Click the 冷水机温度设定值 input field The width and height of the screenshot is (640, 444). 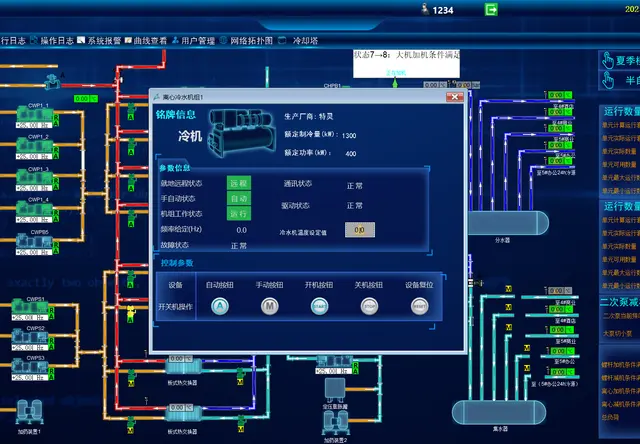[360, 230]
